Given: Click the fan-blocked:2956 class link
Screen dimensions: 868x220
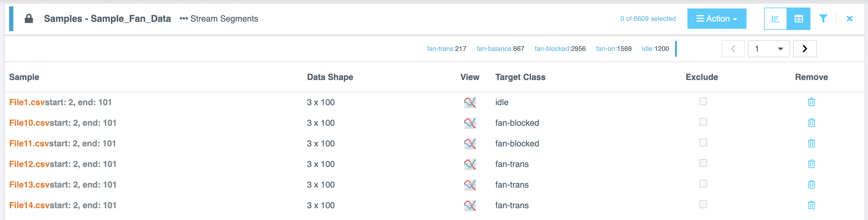Looking at the screenshot, I should [x=560, y=48].
